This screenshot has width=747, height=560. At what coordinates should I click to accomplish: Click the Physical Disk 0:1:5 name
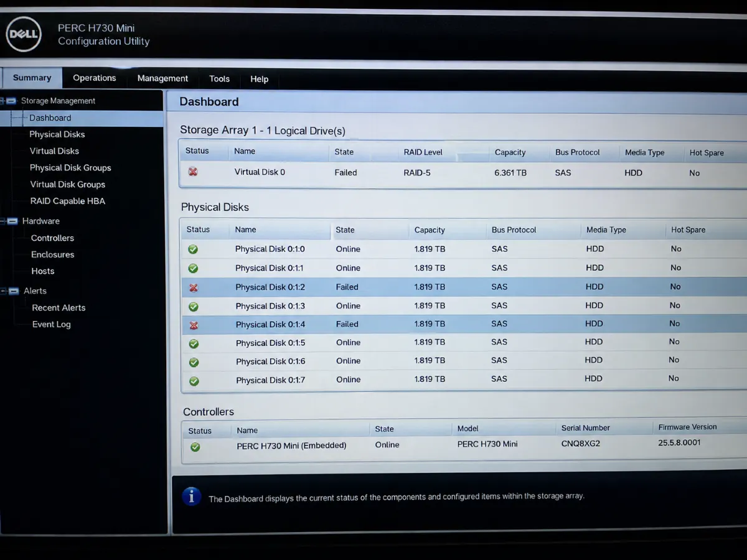(271, 343)
